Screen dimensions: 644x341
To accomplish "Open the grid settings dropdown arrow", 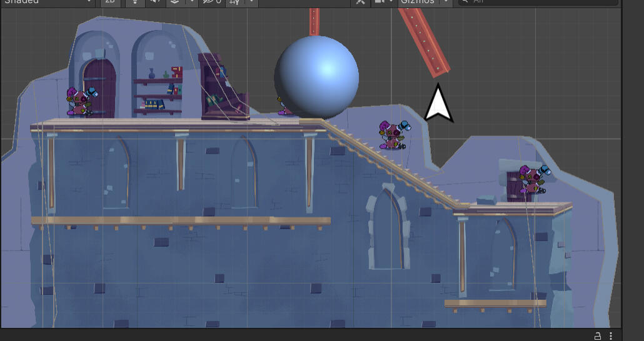I will [x=251, y=2].
